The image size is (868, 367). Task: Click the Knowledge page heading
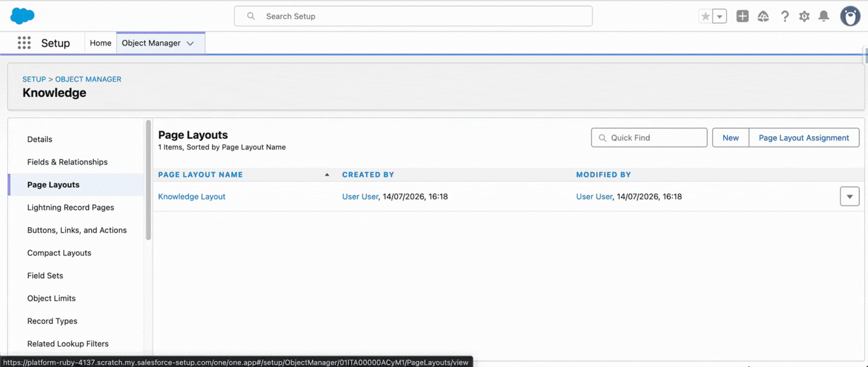tap(55, 93)
